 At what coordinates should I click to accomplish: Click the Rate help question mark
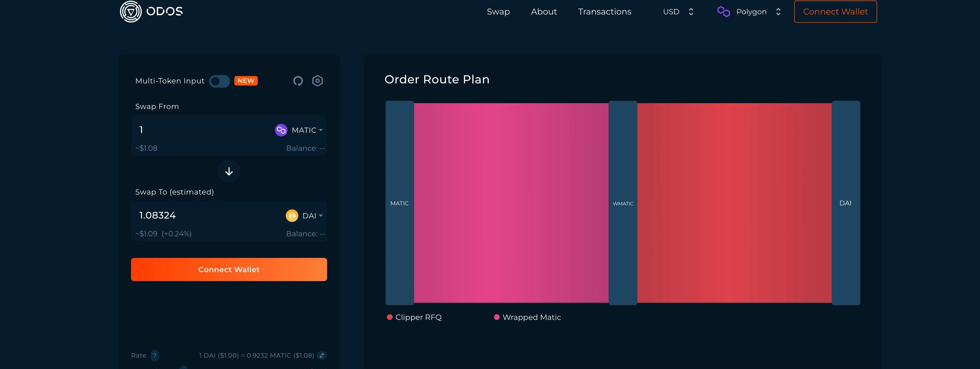[x=154, y=355]
